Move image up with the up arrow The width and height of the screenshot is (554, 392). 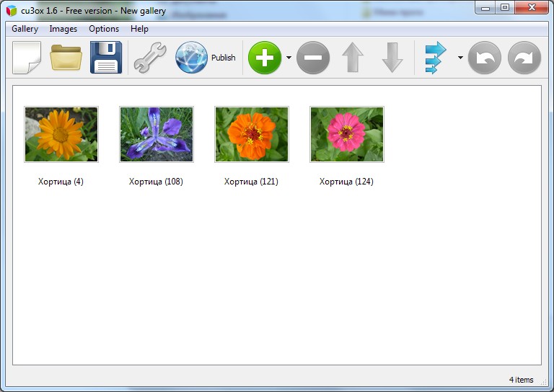pyautogui.click(x=353, y=58)
